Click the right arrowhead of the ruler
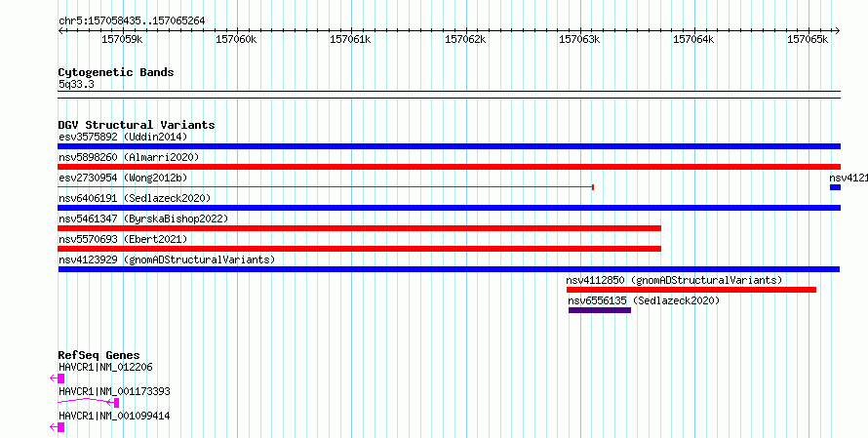This screenshot has height=438, width=868. pos(837,31)
